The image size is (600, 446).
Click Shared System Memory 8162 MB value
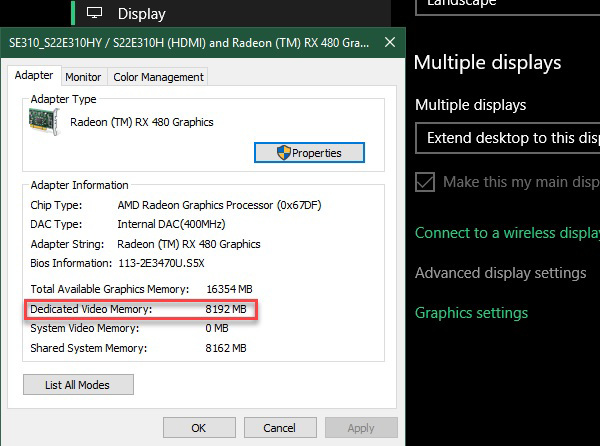(226, 348)
